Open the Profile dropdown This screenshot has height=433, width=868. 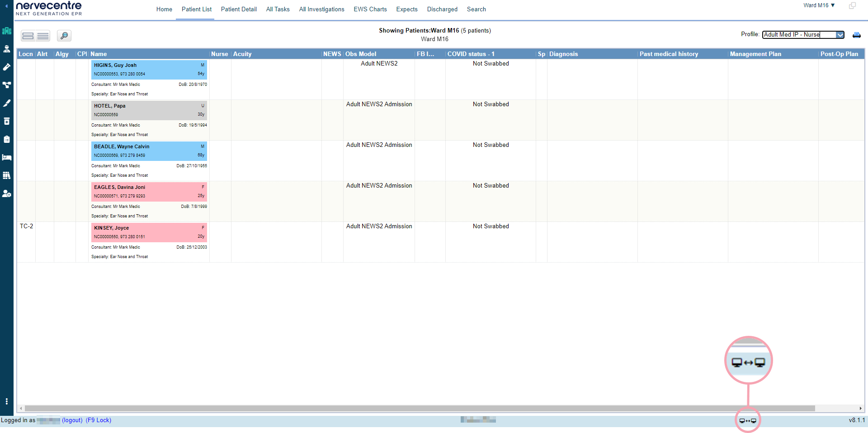(840, 35)
